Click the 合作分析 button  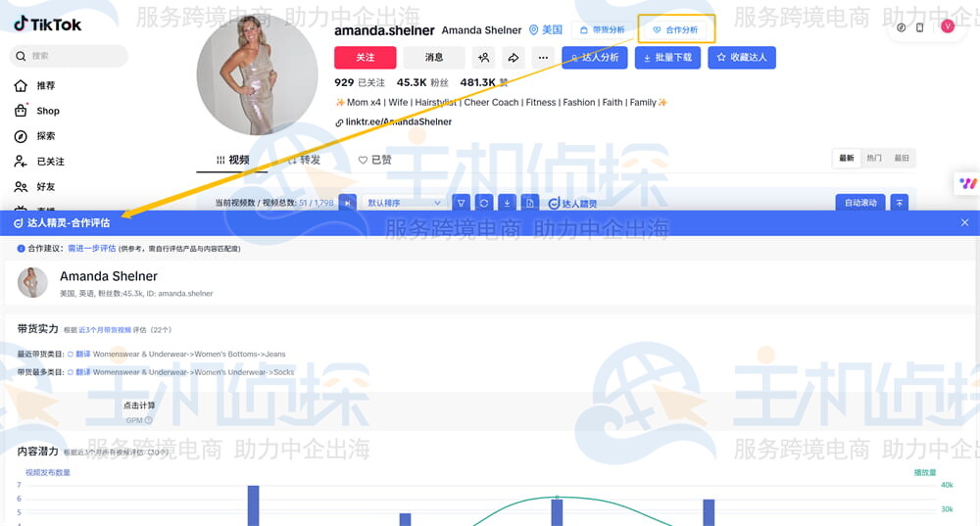tap(675, 30)
